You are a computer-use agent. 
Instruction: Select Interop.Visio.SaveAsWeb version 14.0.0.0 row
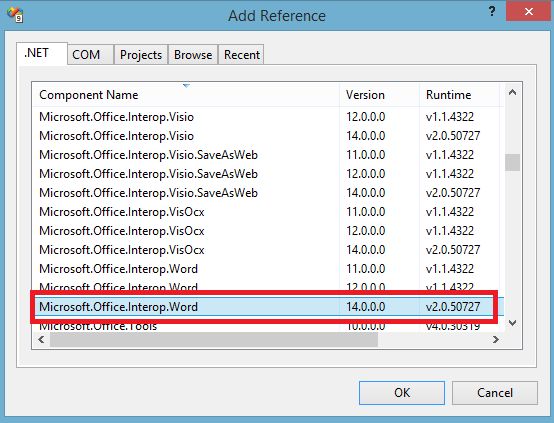click(x=268, y=193)
